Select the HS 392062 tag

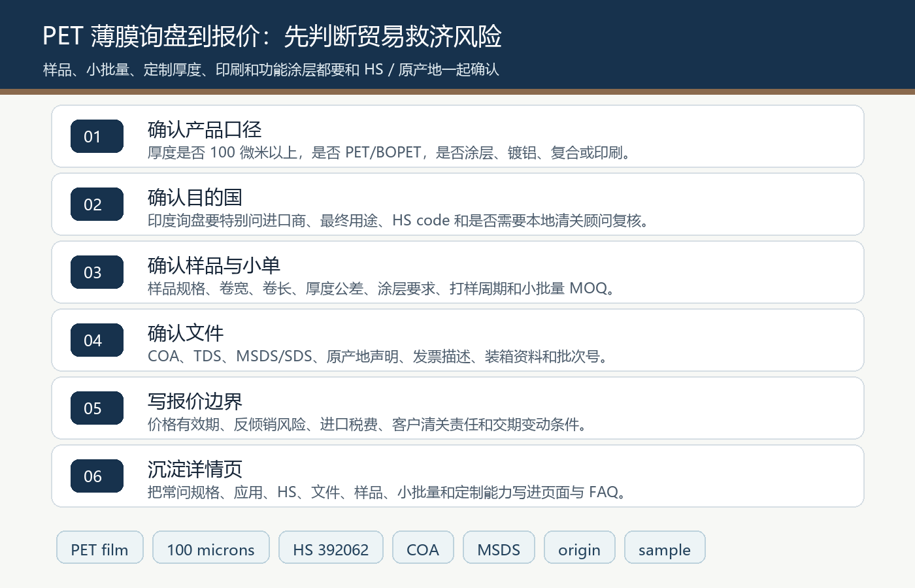pos(331,547)
